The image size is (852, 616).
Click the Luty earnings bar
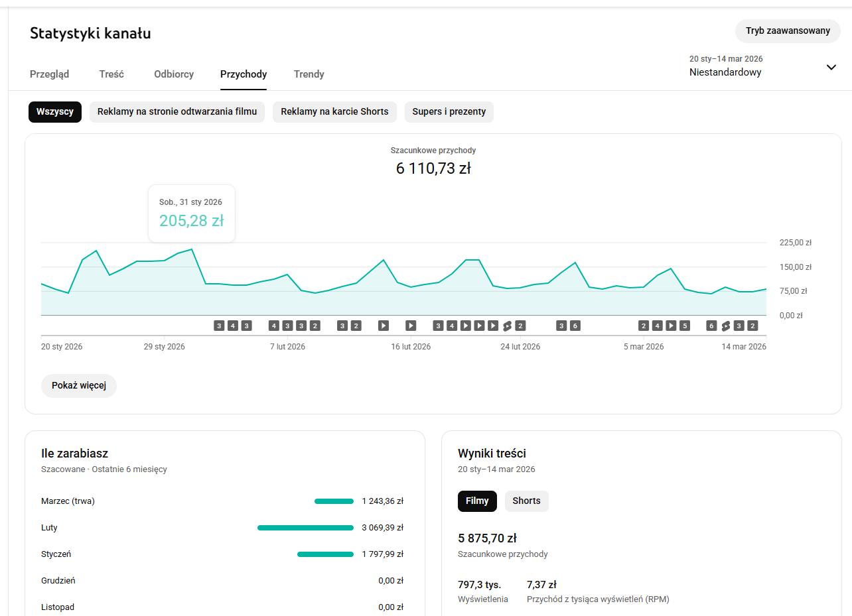(305, 528)
